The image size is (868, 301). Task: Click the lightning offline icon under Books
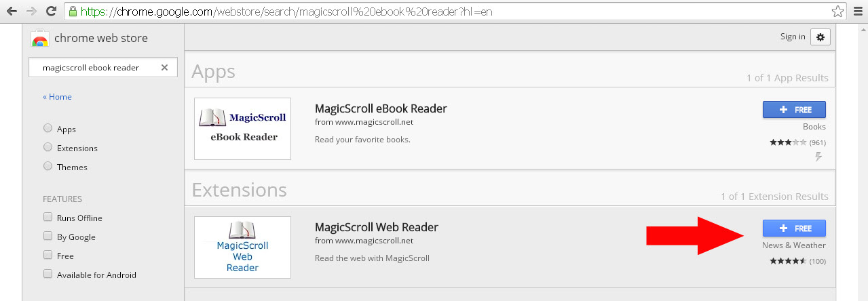pyautogui.click(x=818, y=157)
